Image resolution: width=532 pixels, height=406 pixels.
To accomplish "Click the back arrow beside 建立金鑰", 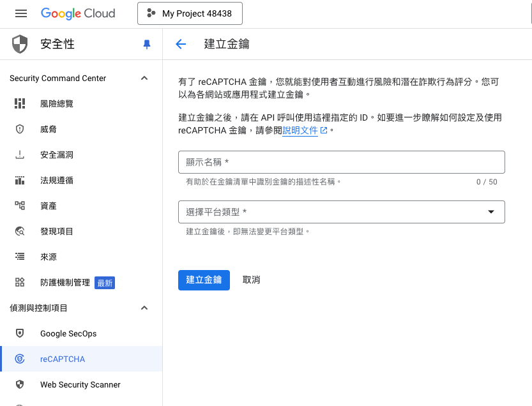I will [x=181, y=44].
